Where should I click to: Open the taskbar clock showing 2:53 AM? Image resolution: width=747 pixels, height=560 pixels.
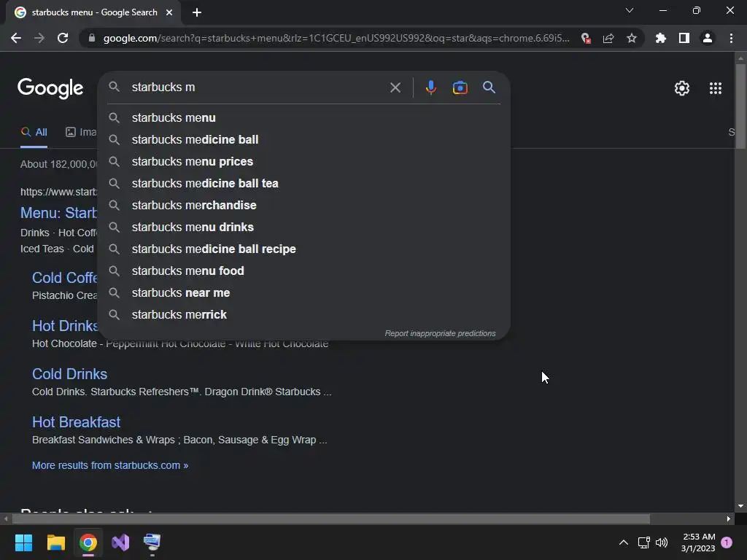pos(698,542)
